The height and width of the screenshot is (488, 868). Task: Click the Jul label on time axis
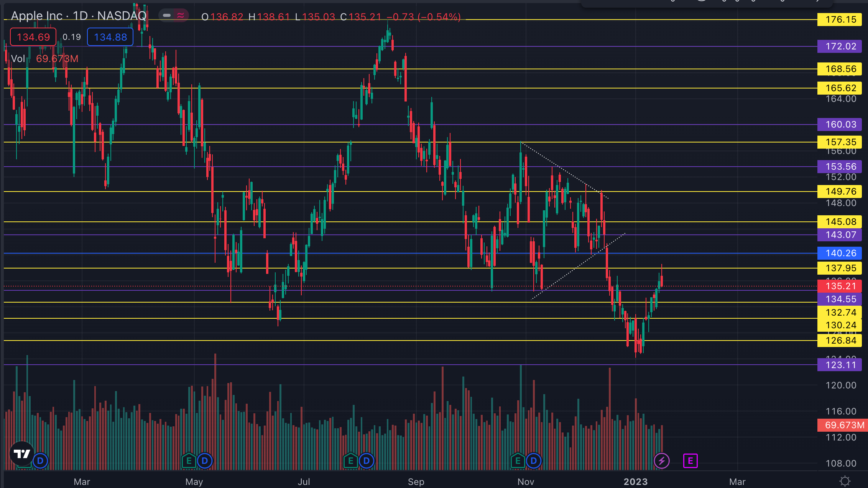point(304,482)
